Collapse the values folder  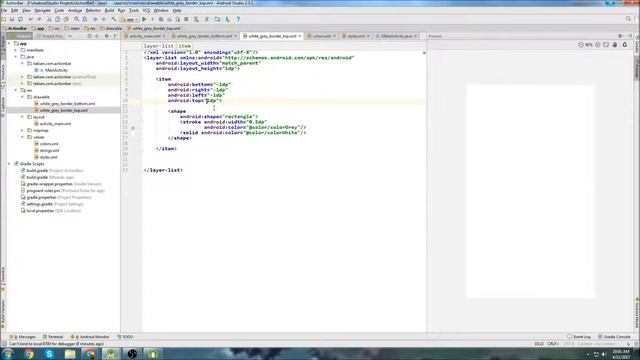pyautogui.click(x=22, y=137)
